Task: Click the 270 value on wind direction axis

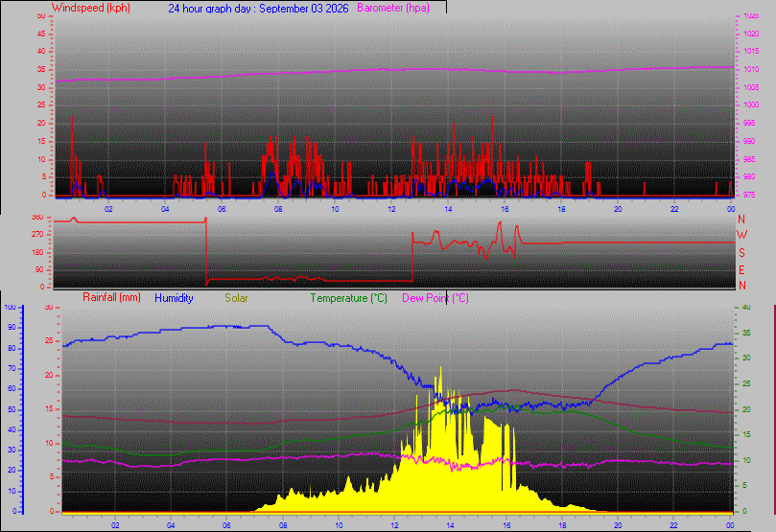Action: (x=37, y=234)
